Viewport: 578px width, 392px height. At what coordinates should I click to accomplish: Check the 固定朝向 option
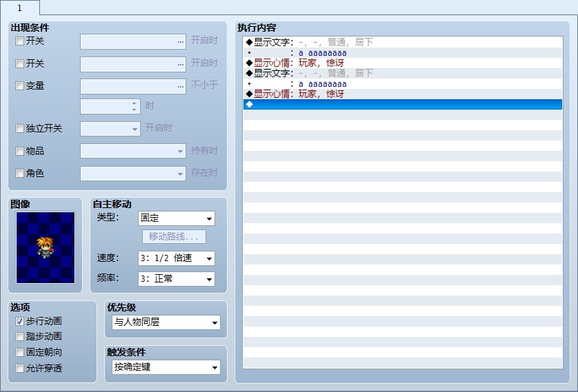(x=19, y=352)
